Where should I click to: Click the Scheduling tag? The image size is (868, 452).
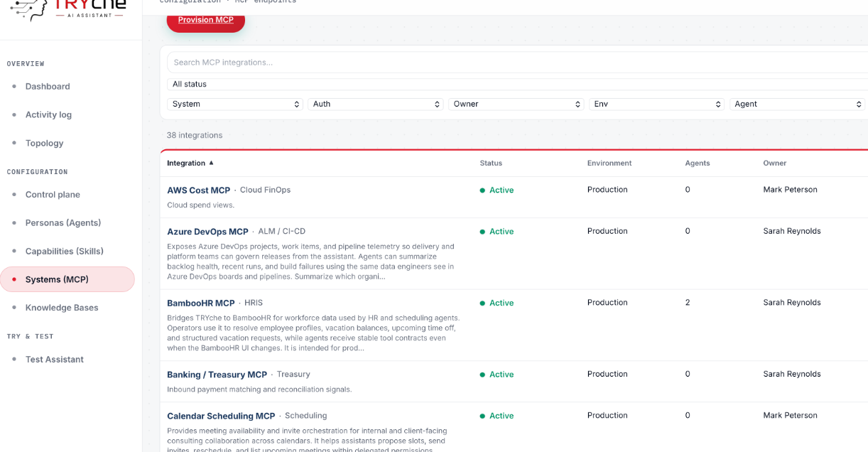tap(306, 416)
